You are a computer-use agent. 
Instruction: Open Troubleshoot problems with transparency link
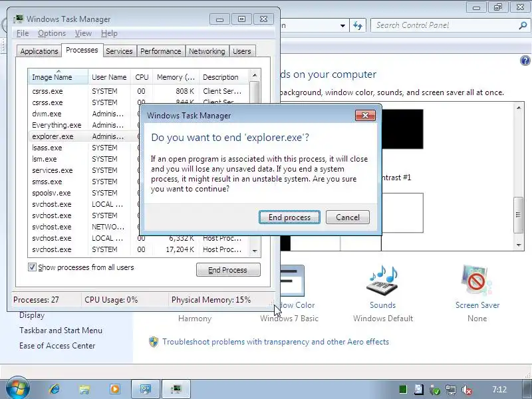click(x=275, y=342)
